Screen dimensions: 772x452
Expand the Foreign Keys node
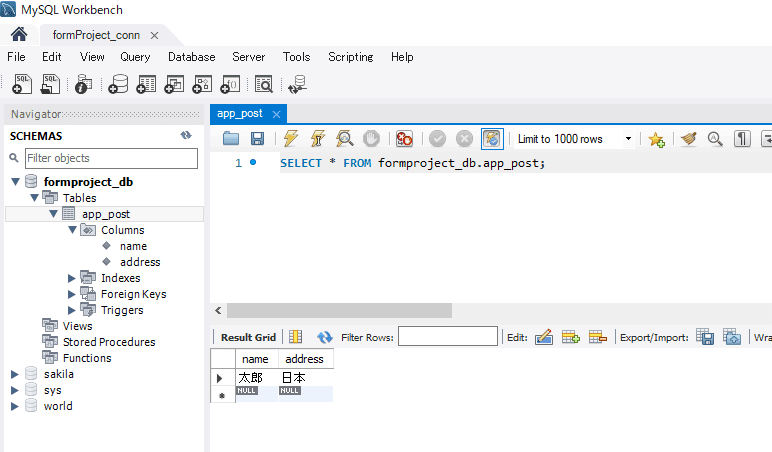coord(72,294)
